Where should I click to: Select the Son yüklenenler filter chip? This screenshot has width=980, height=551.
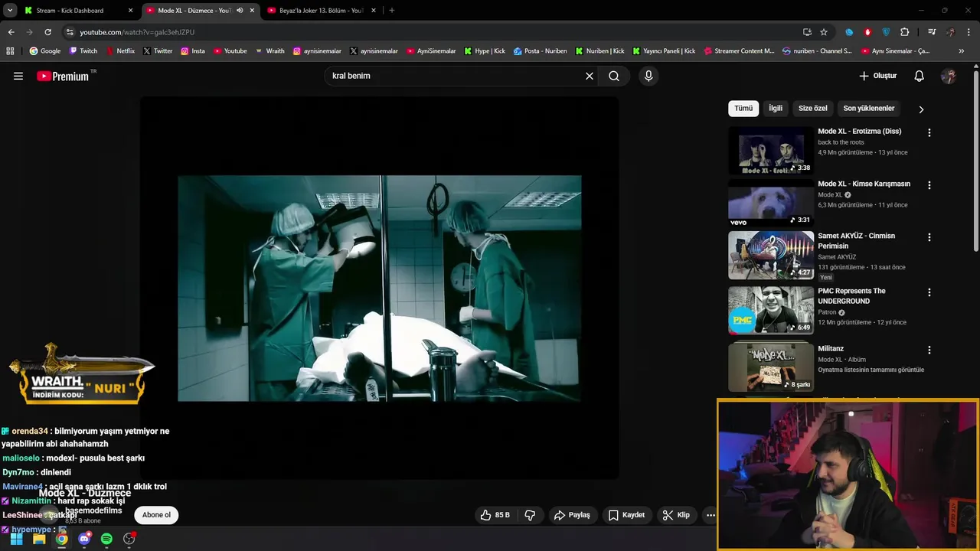[869, 109]
